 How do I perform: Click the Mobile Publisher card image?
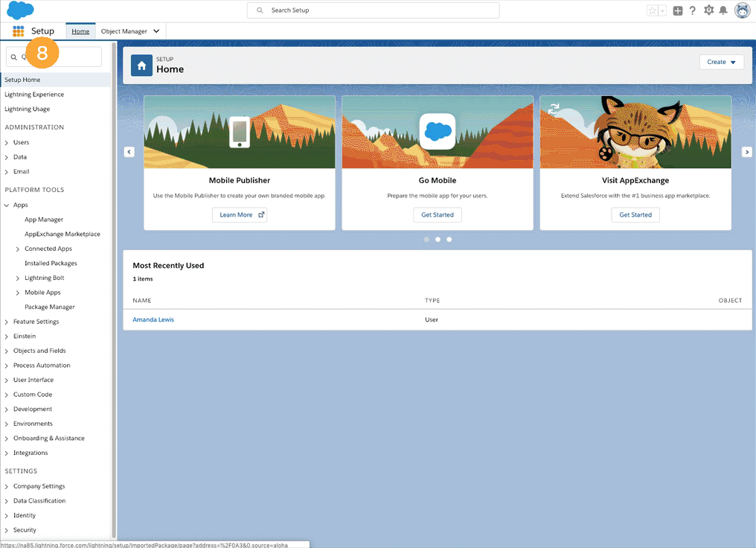coord(240,133)
